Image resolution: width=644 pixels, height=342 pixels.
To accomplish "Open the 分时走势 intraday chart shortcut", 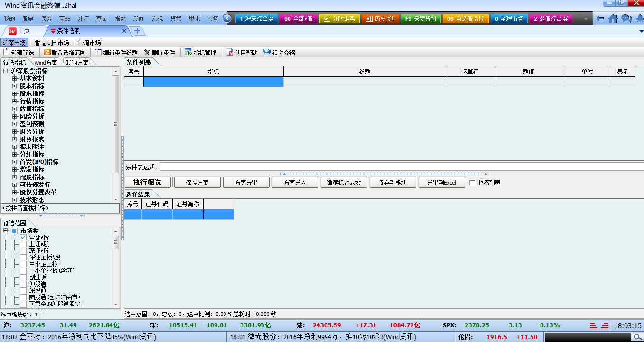I will pos(339,19).
